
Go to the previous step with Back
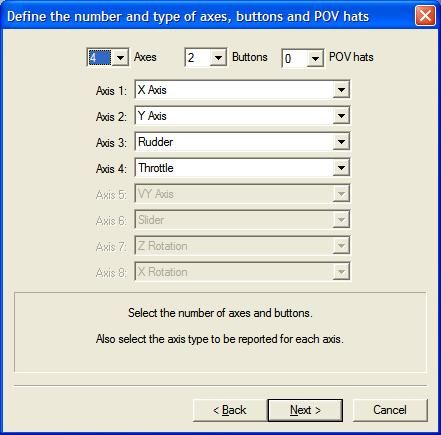point(230,410)
